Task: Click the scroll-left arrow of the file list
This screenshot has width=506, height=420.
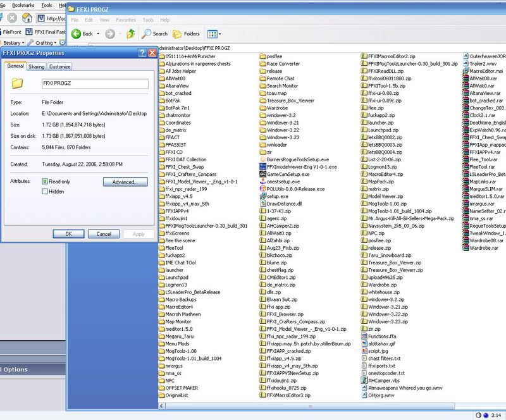Action: [162, 406]
